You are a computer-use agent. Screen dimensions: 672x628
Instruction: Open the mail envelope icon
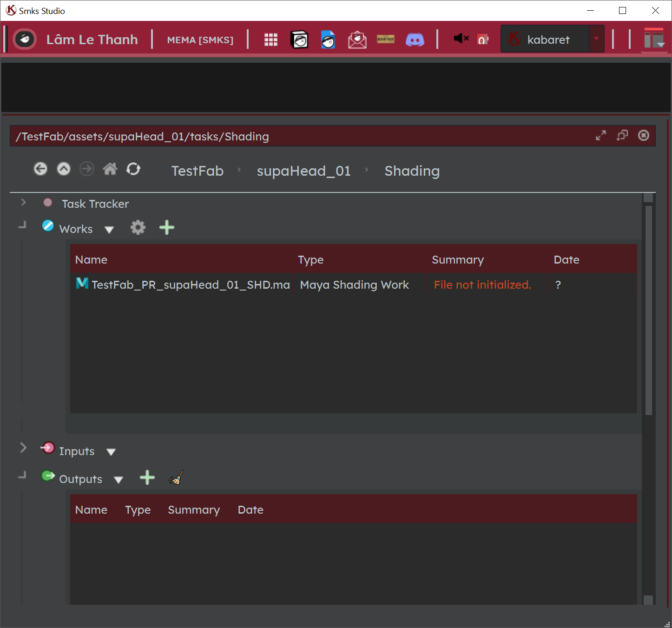pos(357,40)
